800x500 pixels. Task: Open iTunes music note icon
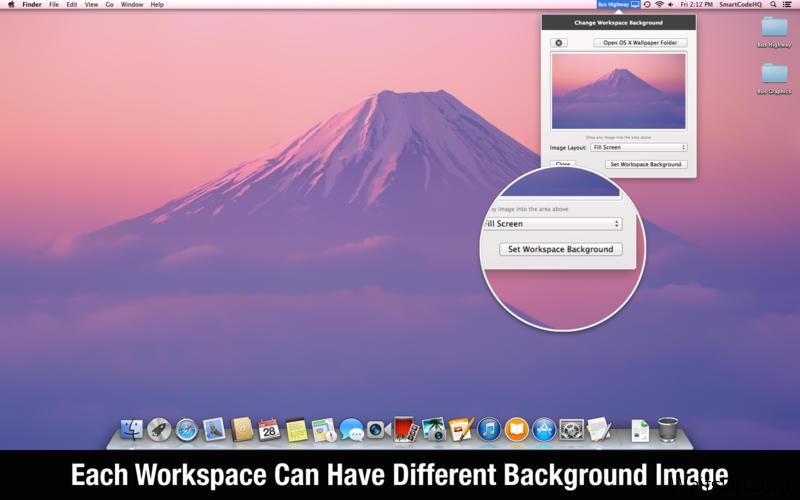pyautogui.click(x=489, y=430)
